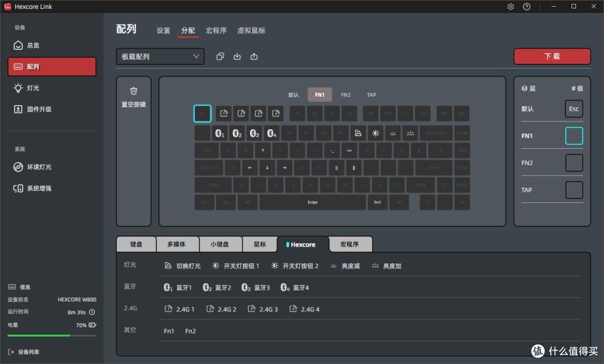This screenshot has height=364, width=604.
Task: Choose 开关灯按钮 2 function
Action: pyautogui.click(x=295, y=266)
